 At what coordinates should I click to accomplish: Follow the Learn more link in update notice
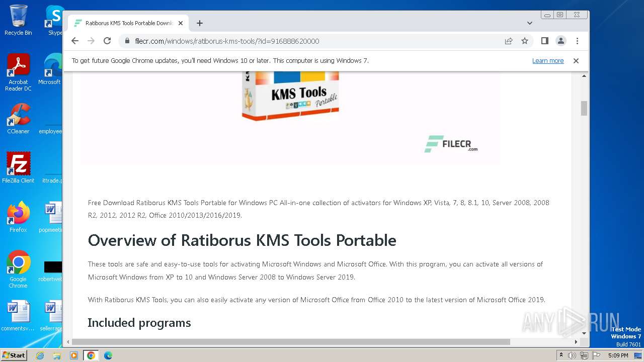click(x=548, y=61)
